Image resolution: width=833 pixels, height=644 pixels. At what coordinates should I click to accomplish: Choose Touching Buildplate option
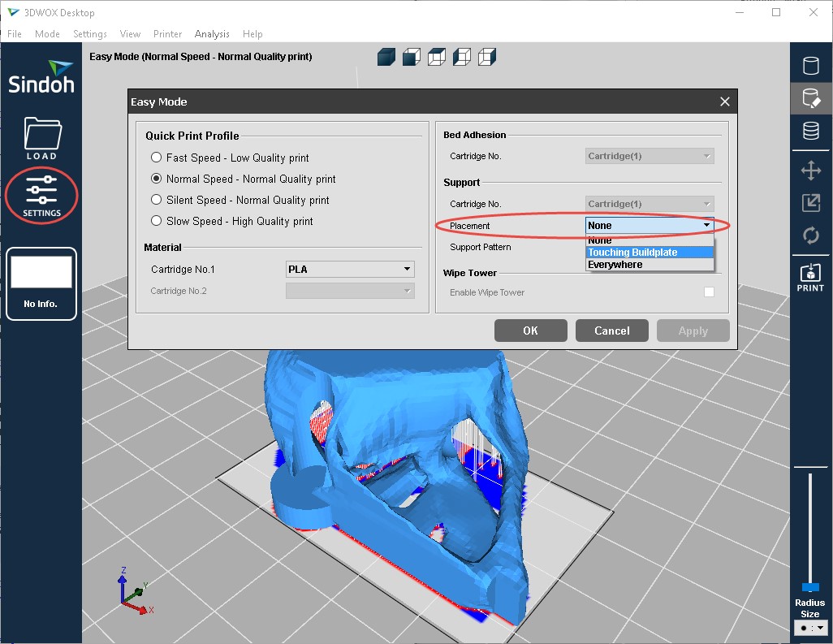[x=650, y=253]
